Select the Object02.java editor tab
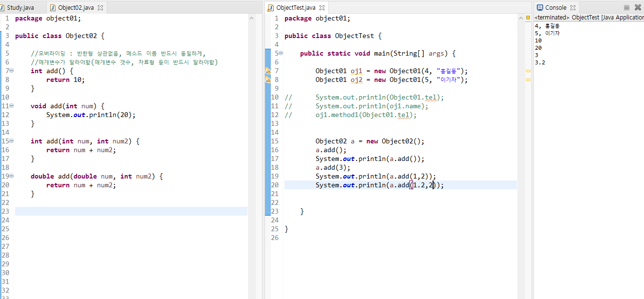Viewport: 644px width, 299px height. 76,8
